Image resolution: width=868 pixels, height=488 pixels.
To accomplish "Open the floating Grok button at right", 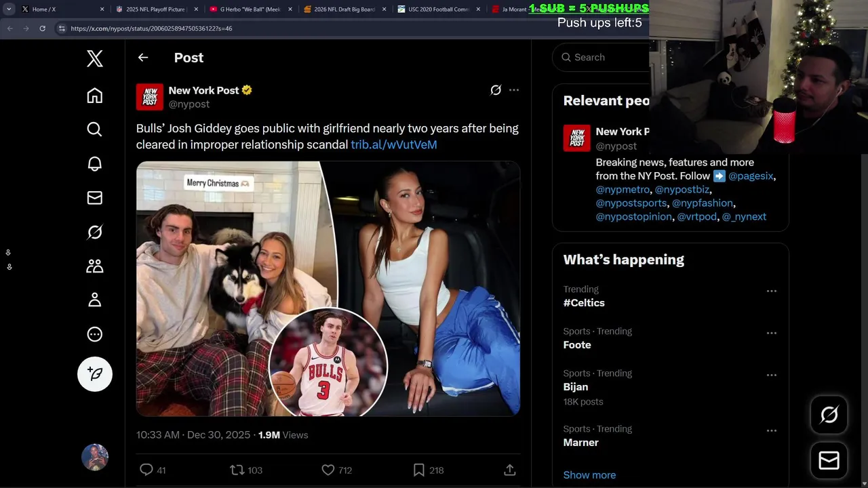I will pos(829,415).
